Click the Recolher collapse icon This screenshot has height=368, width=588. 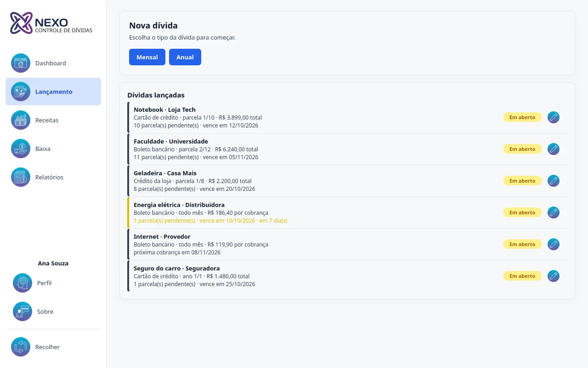click(21, 347)
